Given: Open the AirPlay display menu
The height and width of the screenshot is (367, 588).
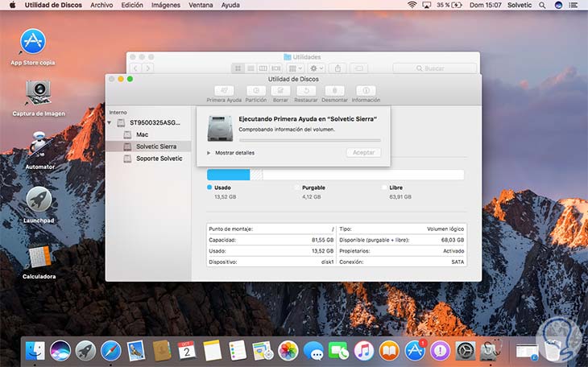Looking at the screenshot, I should click(x=426, y=5).
